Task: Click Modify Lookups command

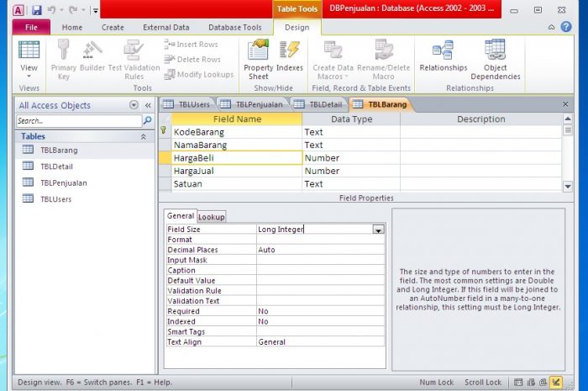Action: click(x=199, y=74)
